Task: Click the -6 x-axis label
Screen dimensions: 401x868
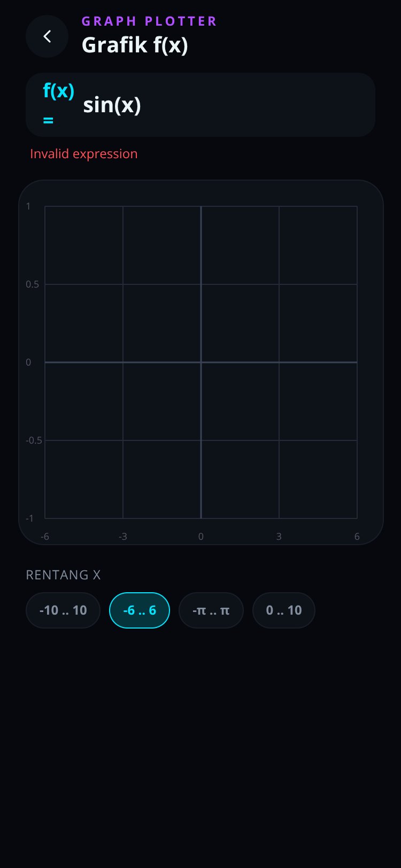Action: [45, 537]
